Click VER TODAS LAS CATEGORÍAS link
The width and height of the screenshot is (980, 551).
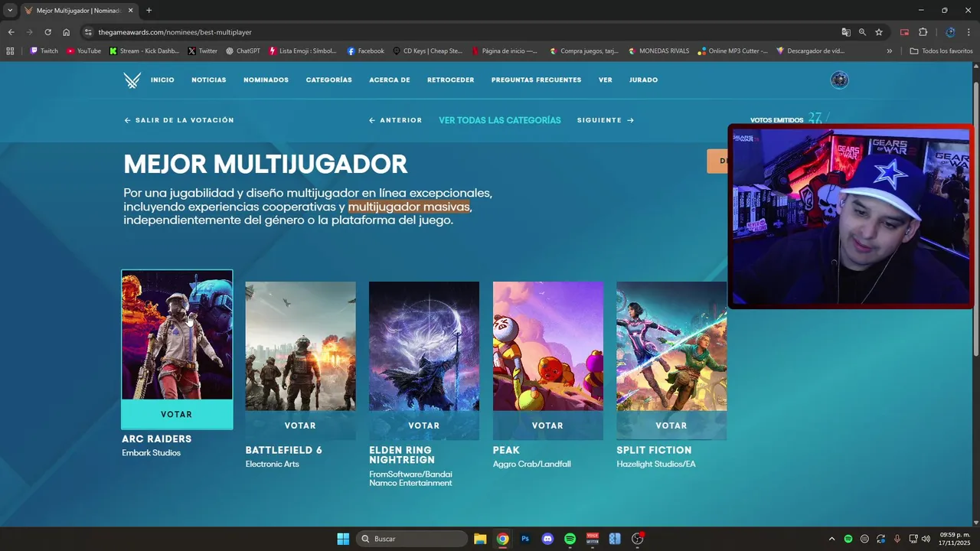[x=500, y=120]
